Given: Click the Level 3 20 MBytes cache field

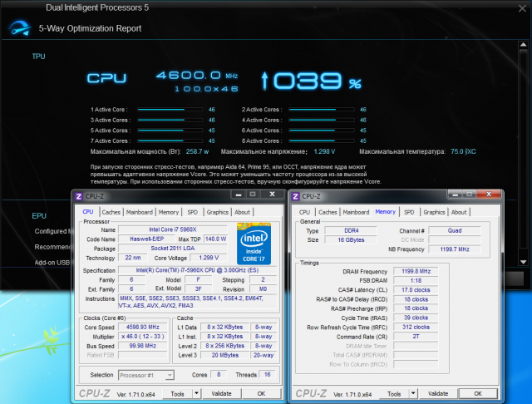Looking at the screenshot, I should coord(225,355).
